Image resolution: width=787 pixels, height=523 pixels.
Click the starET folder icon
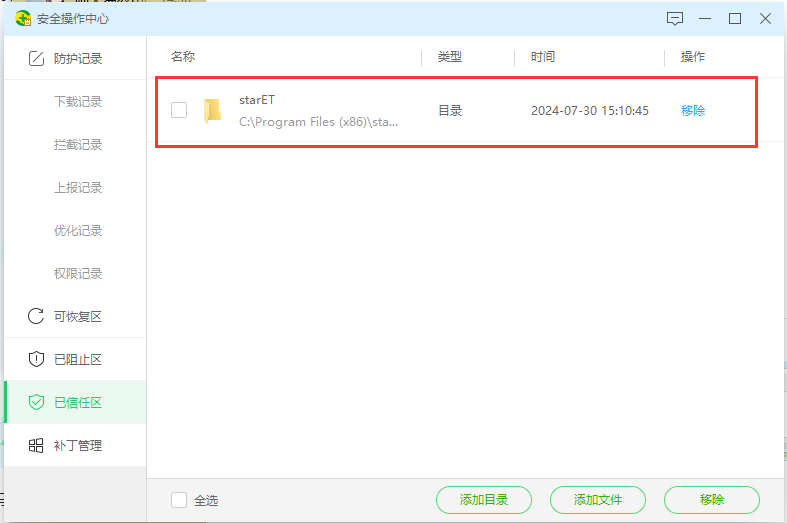(x=212, y=110)
